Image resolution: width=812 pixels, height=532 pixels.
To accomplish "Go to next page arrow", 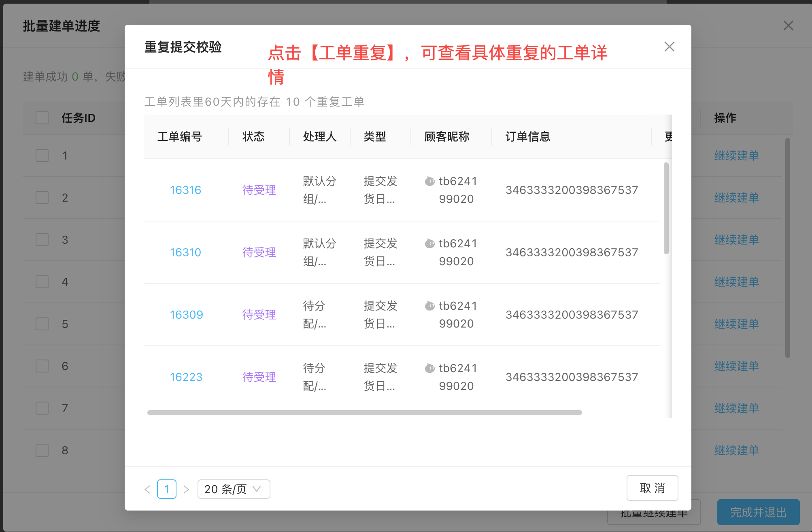I will (186, 489).
